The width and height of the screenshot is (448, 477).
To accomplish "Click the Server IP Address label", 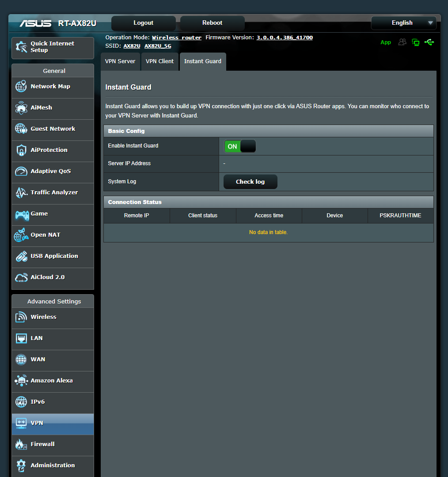I will tap(129, 164).
